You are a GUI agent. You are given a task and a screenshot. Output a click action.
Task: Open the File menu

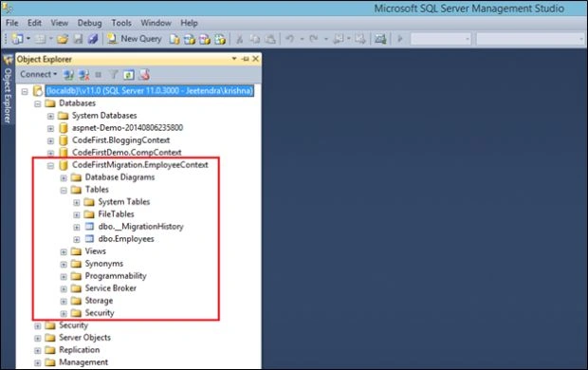pyautogui.click(x=12, y=23)
